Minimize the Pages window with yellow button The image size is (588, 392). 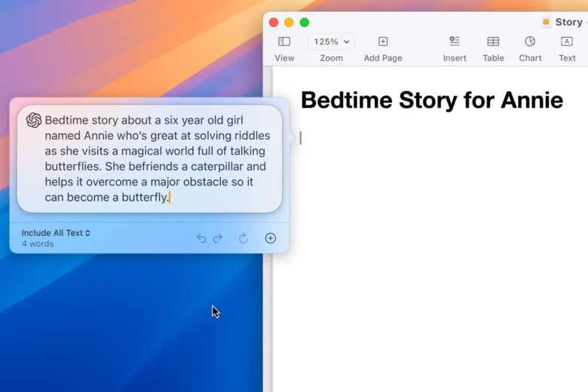[x=289, y=23]
